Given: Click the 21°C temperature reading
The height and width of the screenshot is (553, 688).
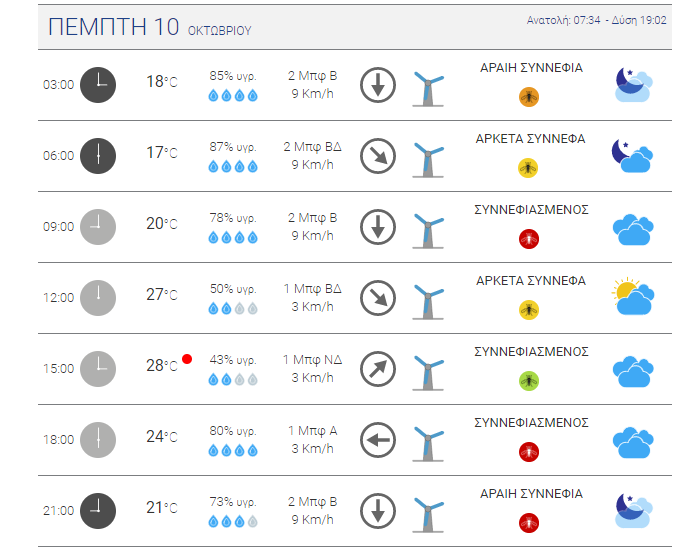Looking at the screenshot, I should pos(162,508).
